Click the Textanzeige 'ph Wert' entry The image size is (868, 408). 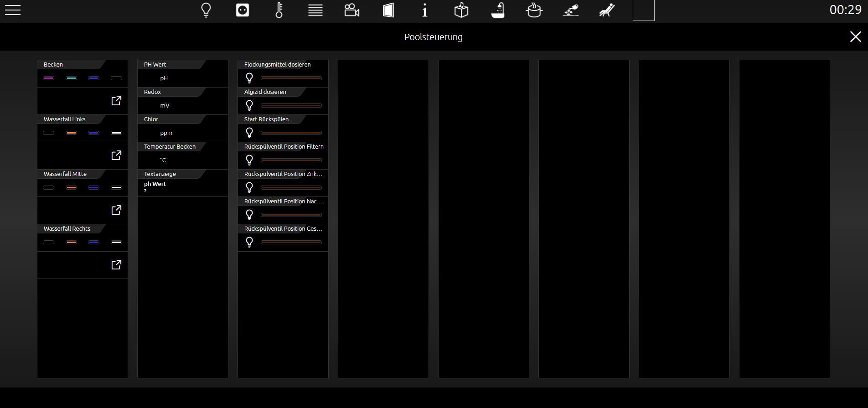click(x=155, y=184)
